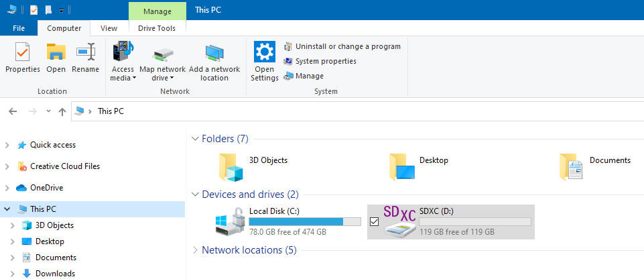This screenshot has width=644, height=279.
Task: Open the File menu tab
Action: (19, 28)
